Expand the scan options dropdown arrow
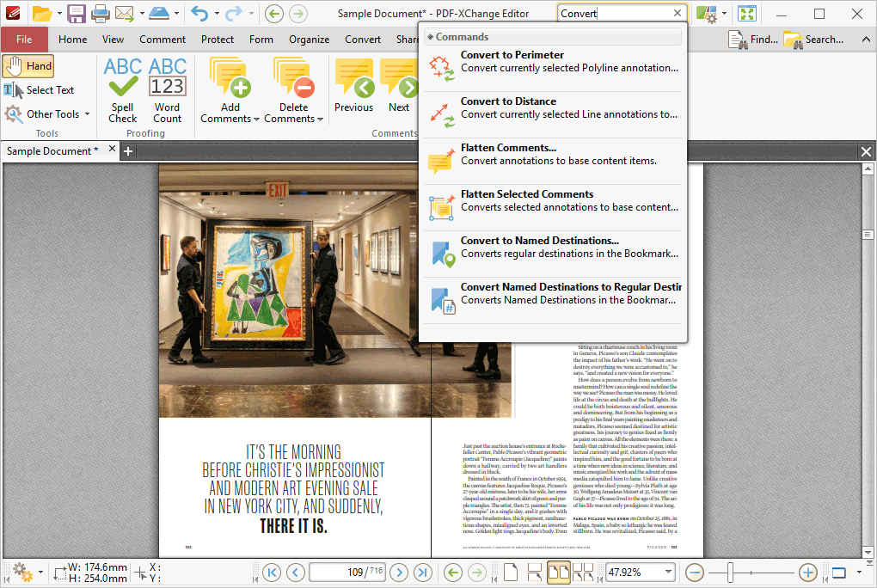Screen dimensions: 877x588 point(176,14)
